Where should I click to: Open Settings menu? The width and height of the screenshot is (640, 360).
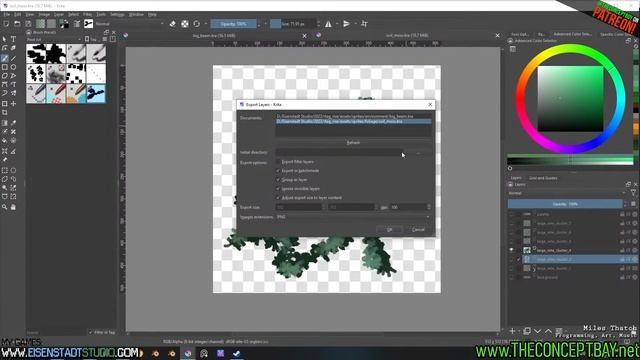pos(117,14)
